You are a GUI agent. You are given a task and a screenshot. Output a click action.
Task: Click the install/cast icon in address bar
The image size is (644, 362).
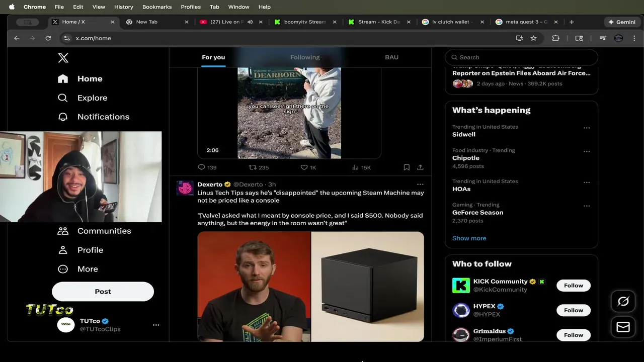(x=519, y=38)
